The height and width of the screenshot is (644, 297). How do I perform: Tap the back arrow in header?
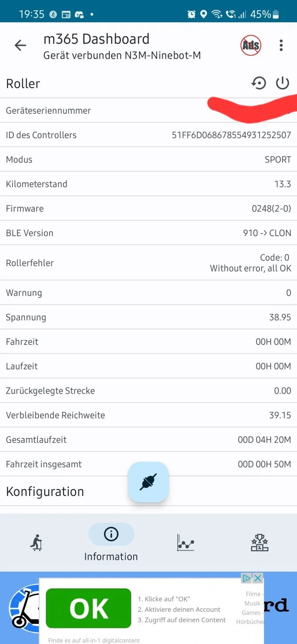click(21, 45)
